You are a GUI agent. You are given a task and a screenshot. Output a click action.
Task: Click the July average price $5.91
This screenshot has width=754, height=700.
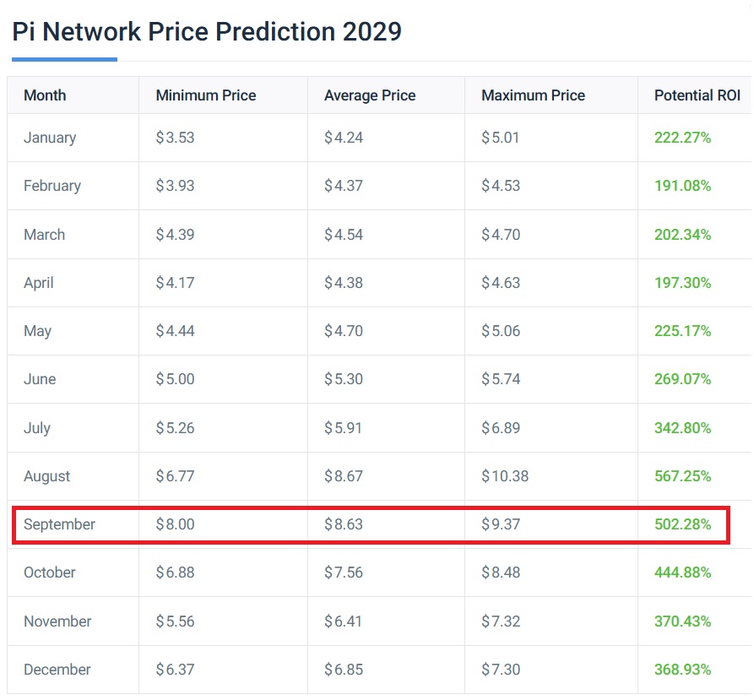pyautogui.click(x=344, y=428)
